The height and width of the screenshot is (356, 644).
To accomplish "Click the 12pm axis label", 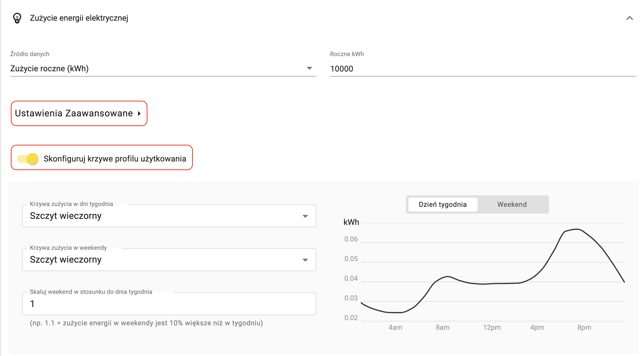I will click(x=492, y=327).
